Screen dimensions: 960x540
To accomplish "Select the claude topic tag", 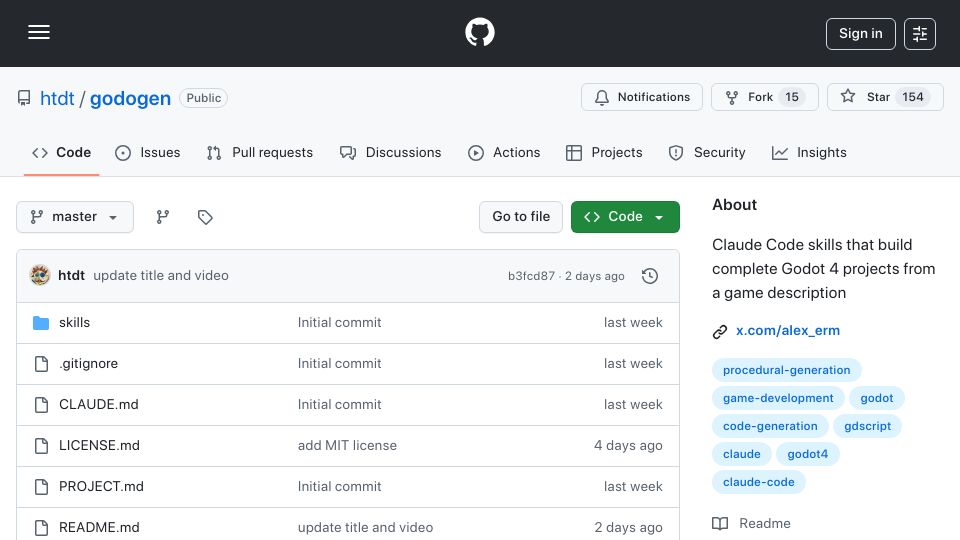I will pos(741,454).
